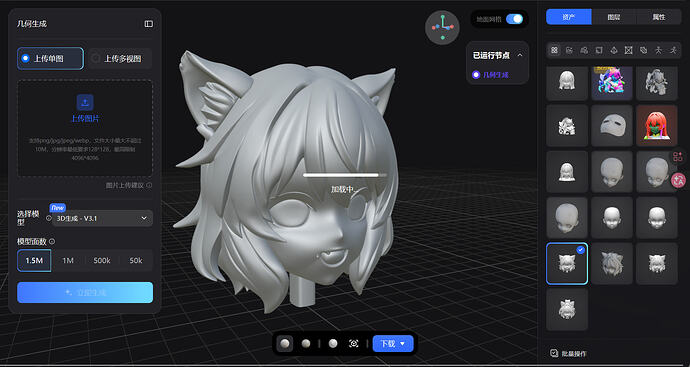Click the 上传图片 upload link

85,118
